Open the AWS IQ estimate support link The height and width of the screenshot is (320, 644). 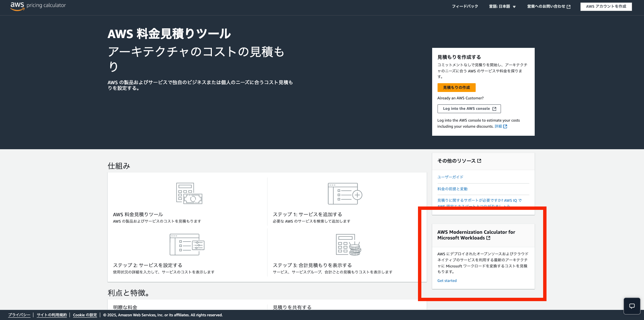tap(479, 203)
